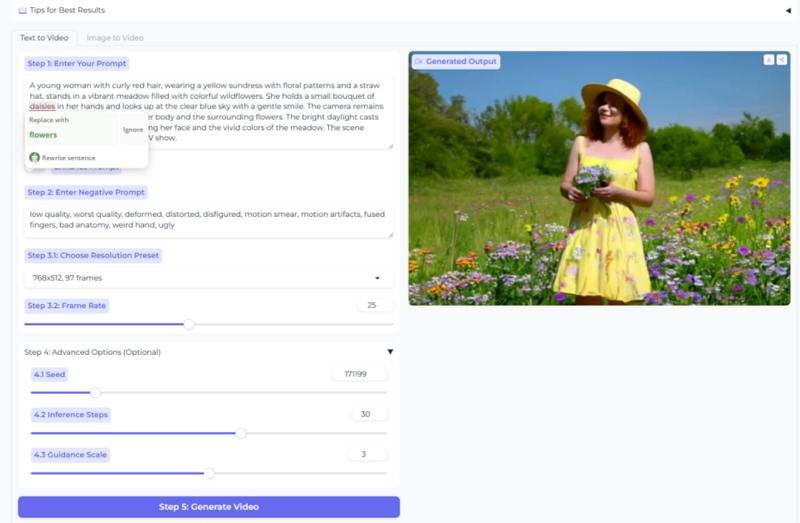
Task: Choose Rewrite sentence in suggestion popup
Action: [x=68, y=158]
